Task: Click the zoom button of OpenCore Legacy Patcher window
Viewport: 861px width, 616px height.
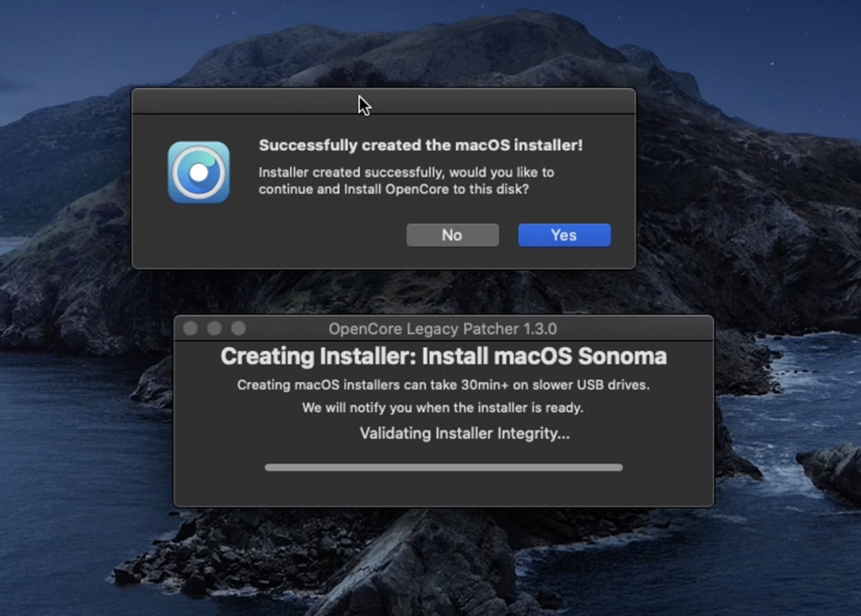Action: click(x=238, y=328)
